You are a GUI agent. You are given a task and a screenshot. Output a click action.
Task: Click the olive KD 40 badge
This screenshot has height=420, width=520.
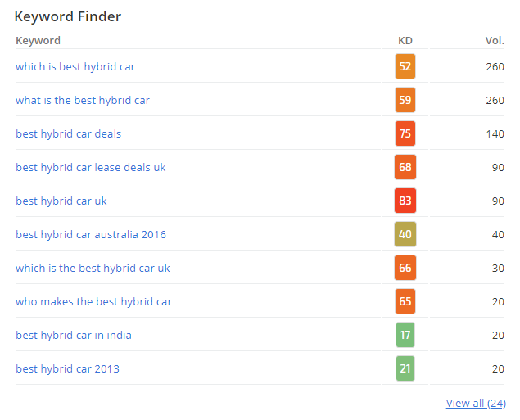pos(405,235)
